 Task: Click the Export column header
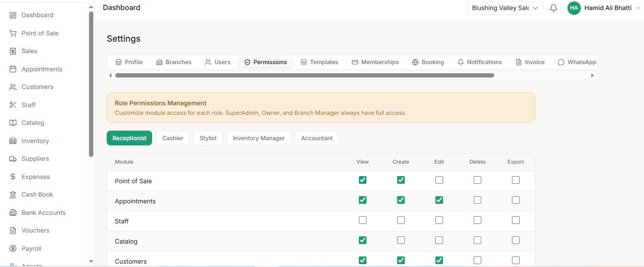point(516,162)
